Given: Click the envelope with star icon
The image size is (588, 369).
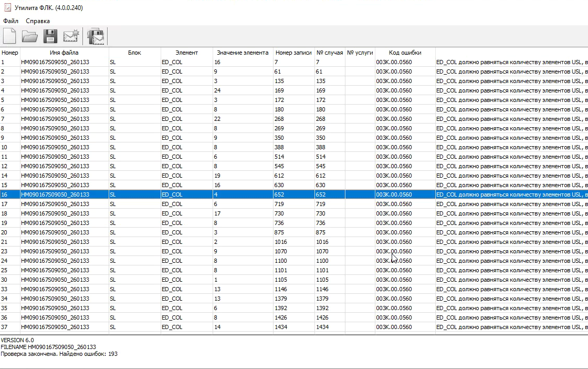Looking at the screenshot, I should (71, 36).
